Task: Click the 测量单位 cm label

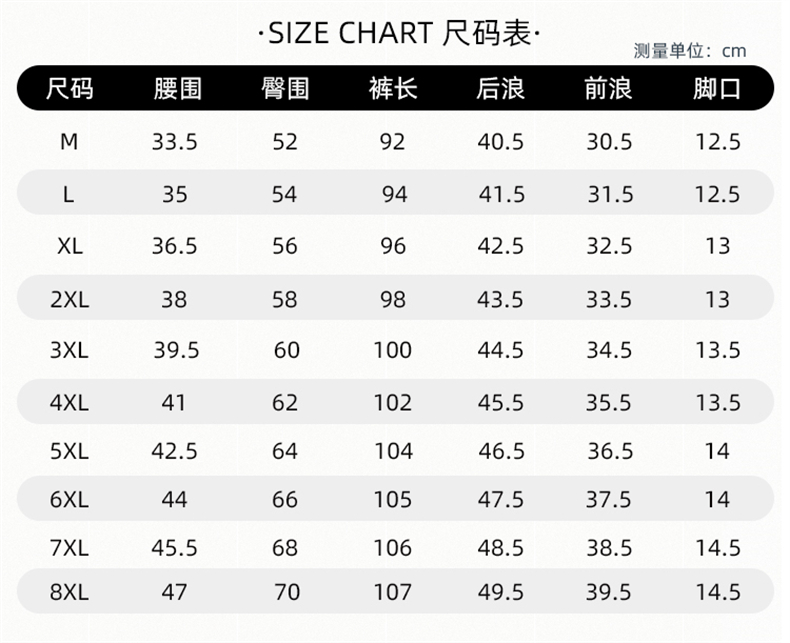Action: pyautogui.click(x=690, y=51)
